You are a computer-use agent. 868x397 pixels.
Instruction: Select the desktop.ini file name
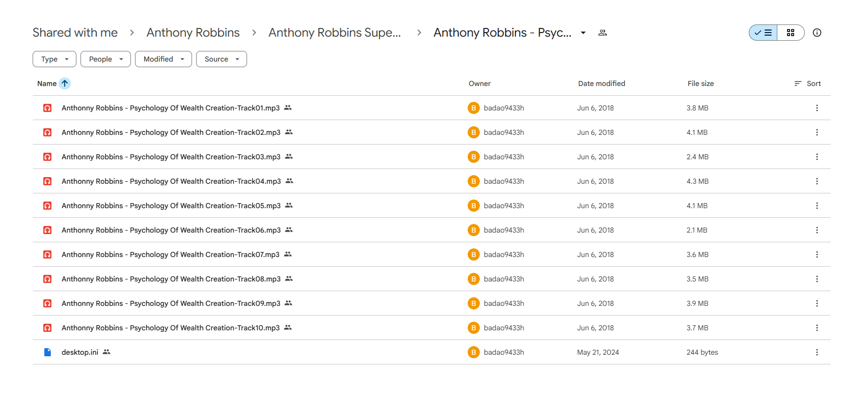tap(80, 352)
